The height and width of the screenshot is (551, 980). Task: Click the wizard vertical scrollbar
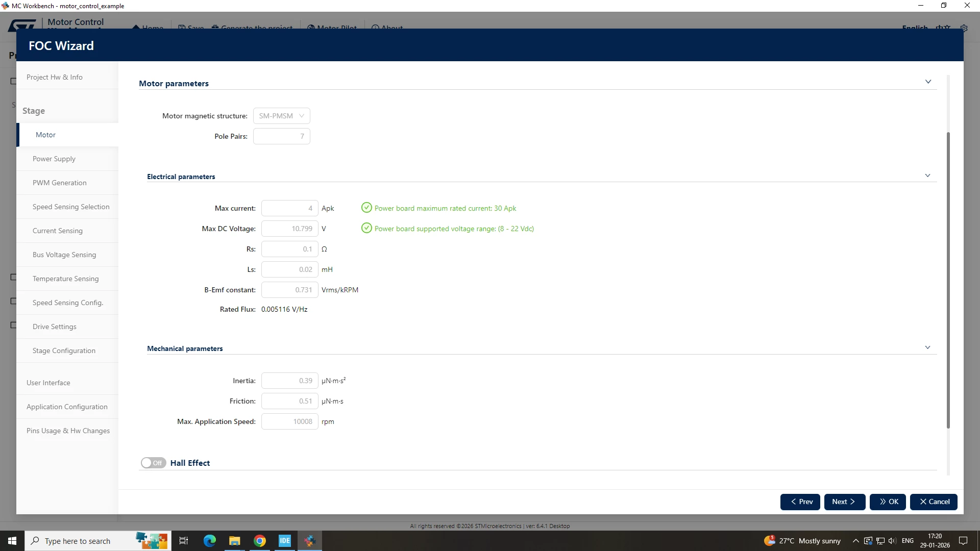tap(948, 281)
